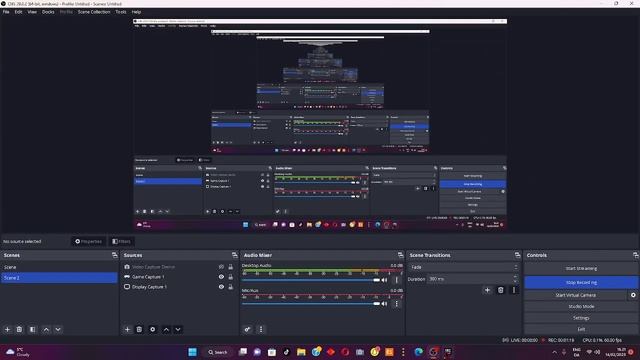Hide the Game Capture 1 source
Viewport: 640px width, 360px height.
(x=221, y=277)
